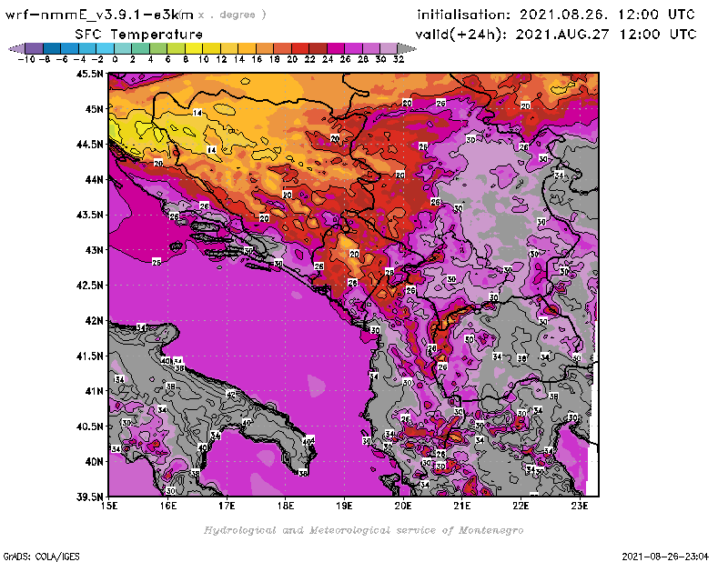Click the '44.5N' latitude axis label
The height and width of the screenshot is (562, 728).
89,145
